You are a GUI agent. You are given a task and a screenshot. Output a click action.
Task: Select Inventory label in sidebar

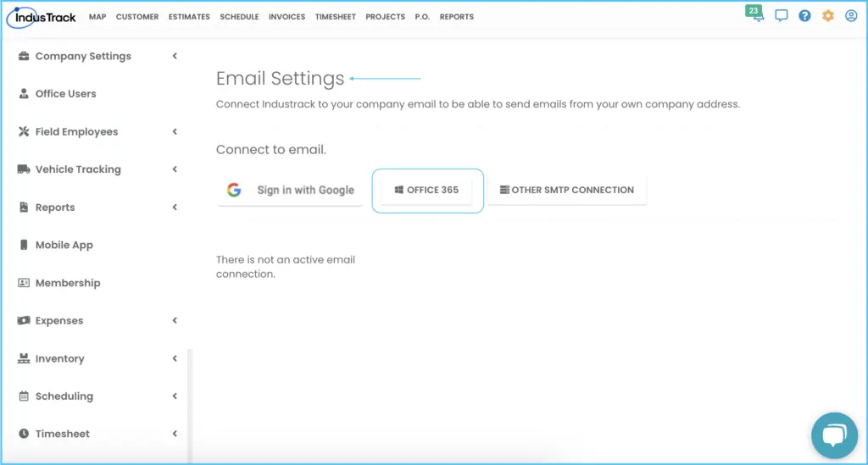click(x=60, y=358)
